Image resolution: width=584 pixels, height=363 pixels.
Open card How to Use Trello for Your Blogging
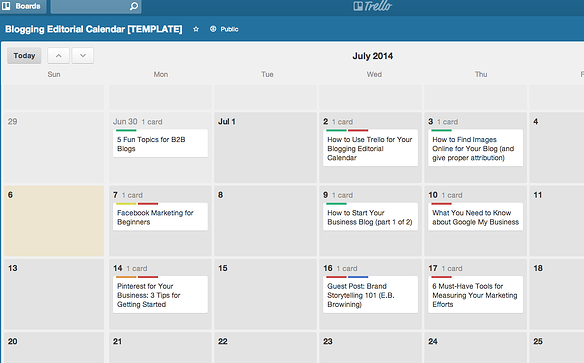[370, 148]
